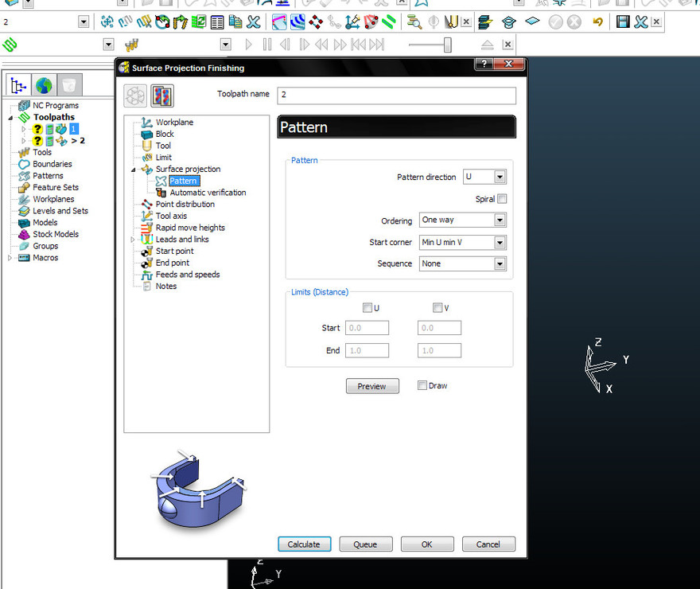
Task: Click the Boundaries icon in explorer tree
Action: pos(24,164)
